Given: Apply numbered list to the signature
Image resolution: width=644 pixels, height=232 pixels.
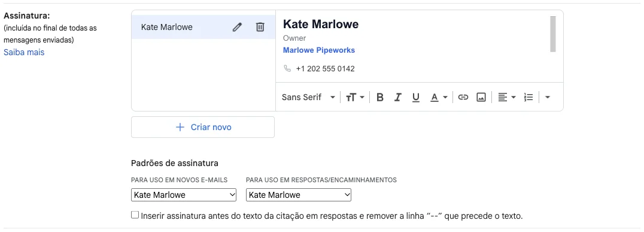Looking at the screenshot, I should pos(528,98).
